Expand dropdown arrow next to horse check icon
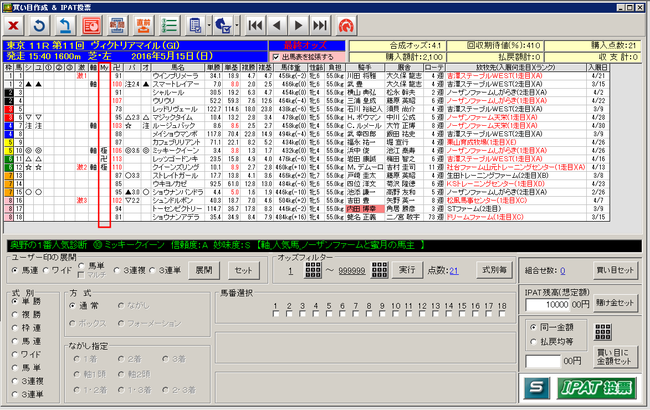The width and height of the screenshot is (650, 410). point(237,26)
